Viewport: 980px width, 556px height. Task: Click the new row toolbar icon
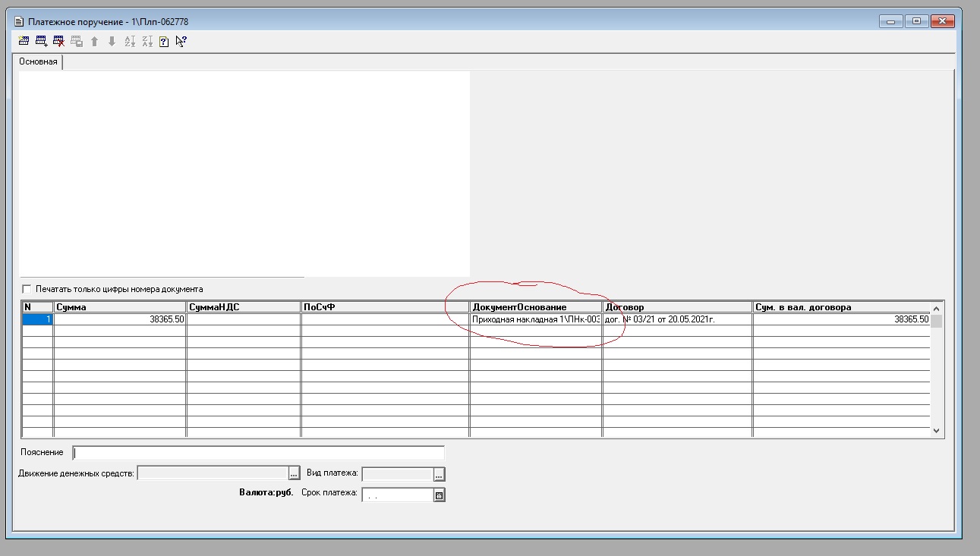point(24,42)
